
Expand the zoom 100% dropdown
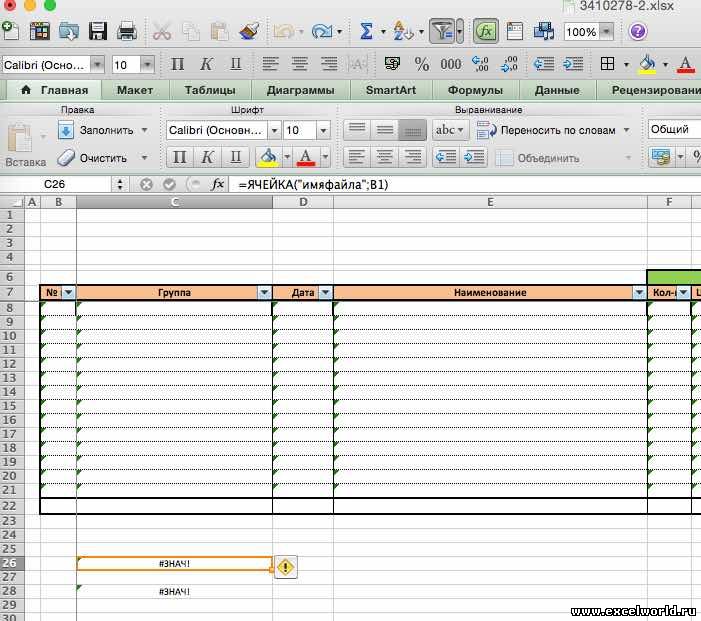click(606, 31)
